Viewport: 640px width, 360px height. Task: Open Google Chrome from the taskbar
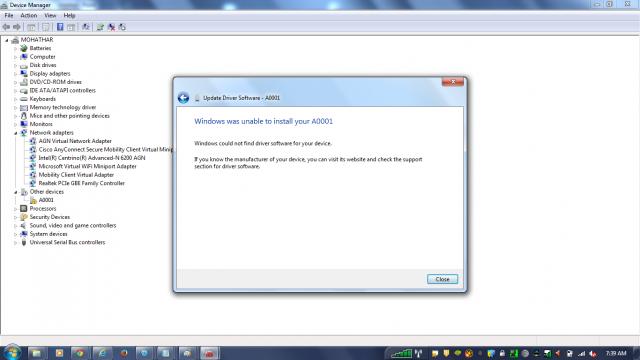(x=80, y=353)
